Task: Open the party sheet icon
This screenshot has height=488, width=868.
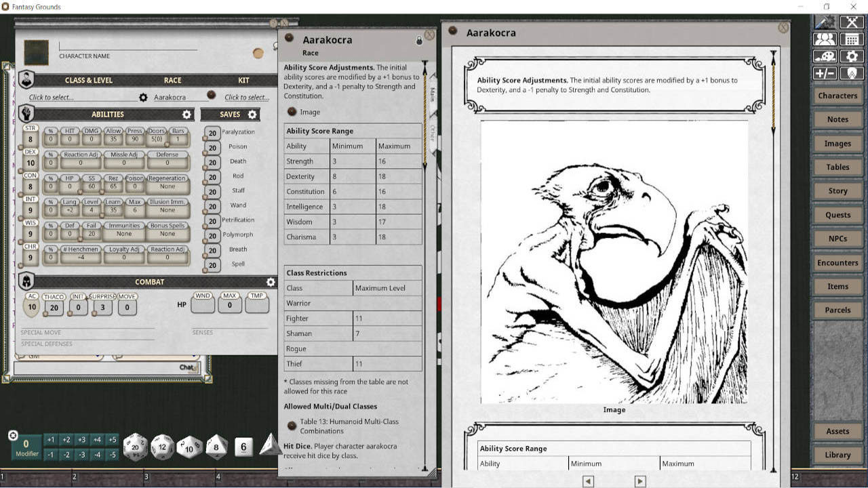Action: pyautogui.click(x=825, y=39)
